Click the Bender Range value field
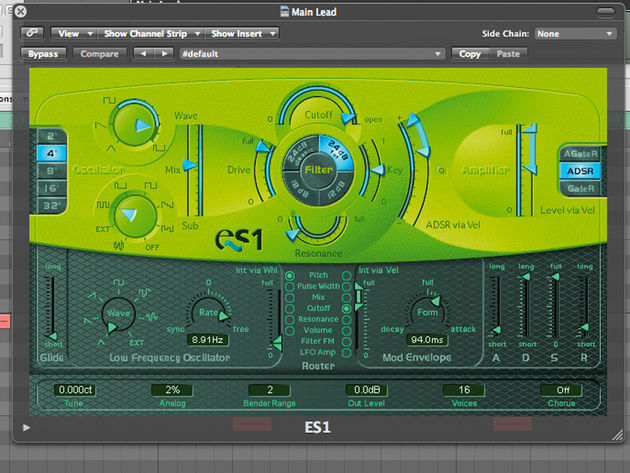 [269, 390]
